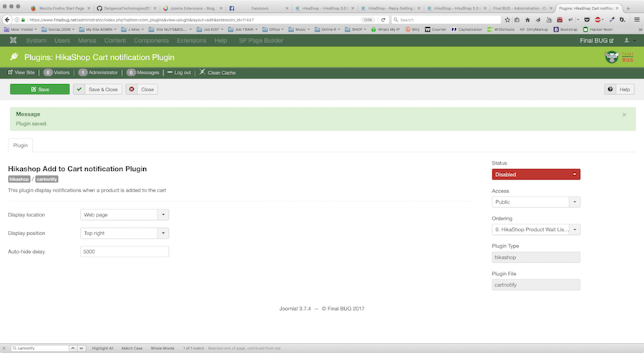Click the browser reload icon
The image size is (644, 353).
click(384, 20)
